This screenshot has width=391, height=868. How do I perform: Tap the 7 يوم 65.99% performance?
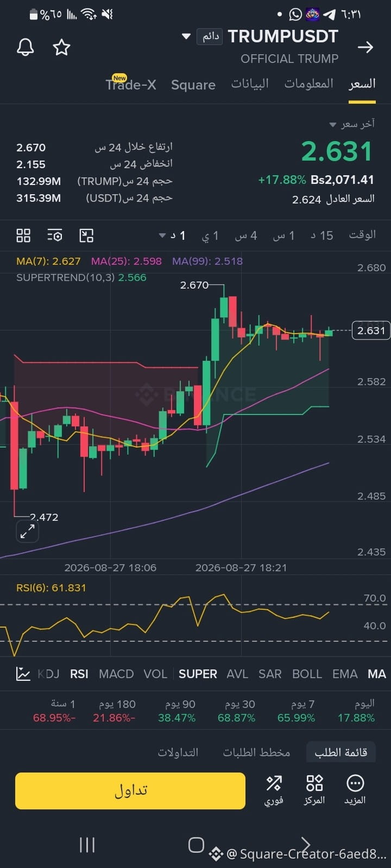point(297,711)
